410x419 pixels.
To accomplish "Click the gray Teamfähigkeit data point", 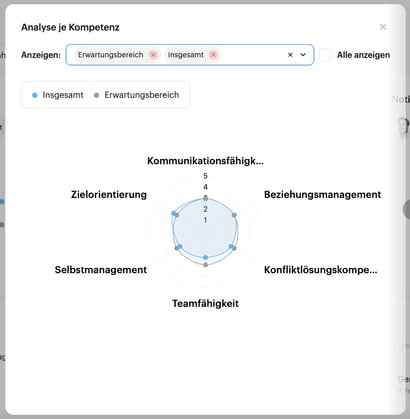I will pyautogui.click(x=206, y=265).
